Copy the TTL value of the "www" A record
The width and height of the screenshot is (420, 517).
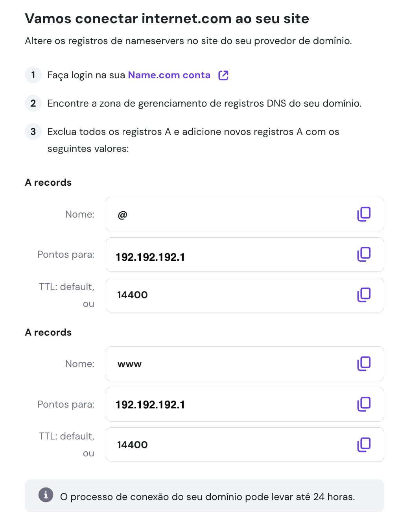[364, 445]
